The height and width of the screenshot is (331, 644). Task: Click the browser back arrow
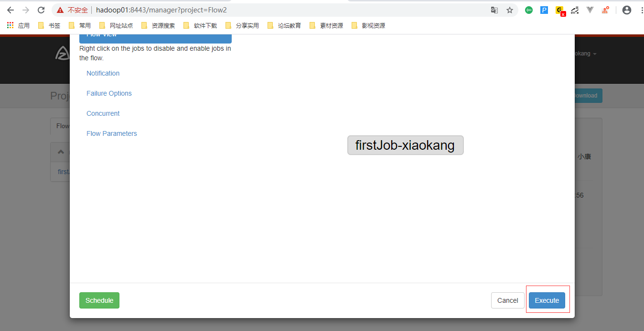[11, 10]
